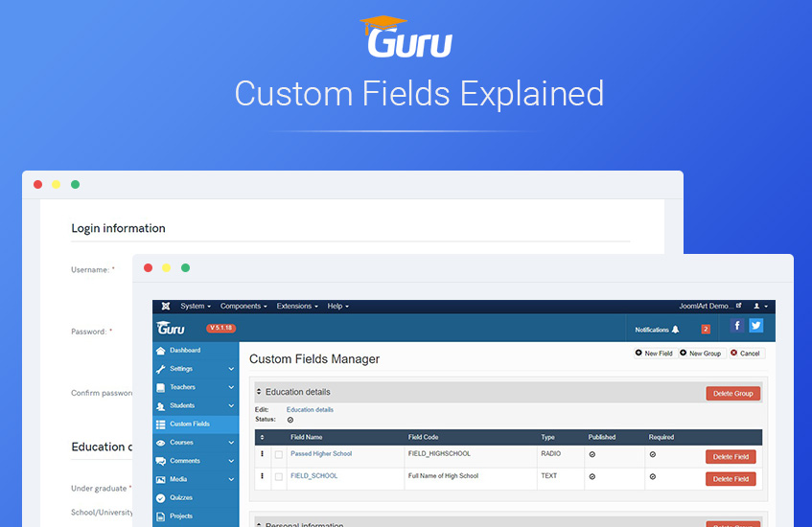
Task: Open Projects in the sidebar
Action: [180, 516]
